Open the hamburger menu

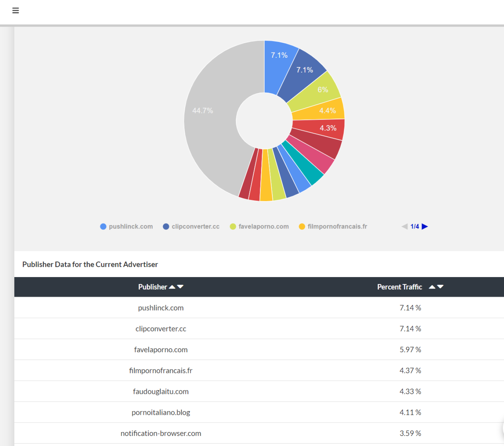(x=15, y=10)
